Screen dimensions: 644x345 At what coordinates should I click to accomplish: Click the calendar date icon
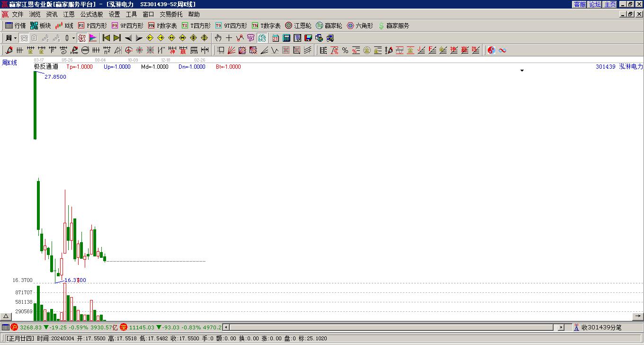click(276, 38)
